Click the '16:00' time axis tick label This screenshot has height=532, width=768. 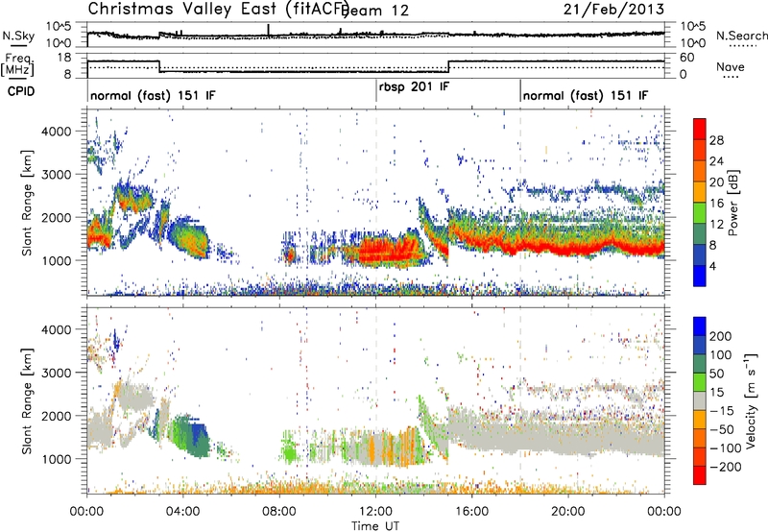click(471, 512)
